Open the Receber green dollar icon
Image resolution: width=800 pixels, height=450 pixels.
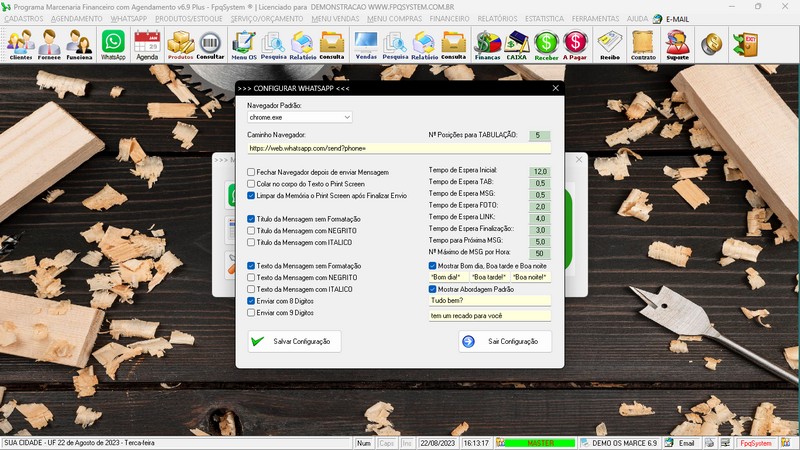point(546,45)
